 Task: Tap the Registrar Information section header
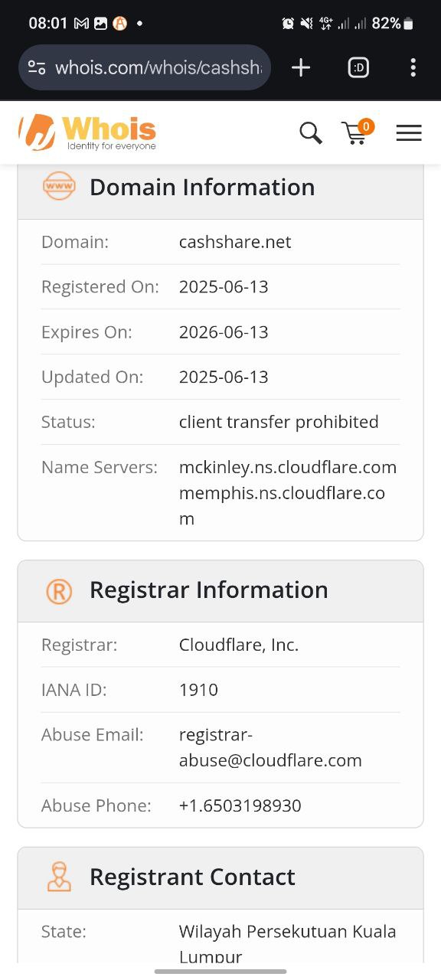(220, 591)
